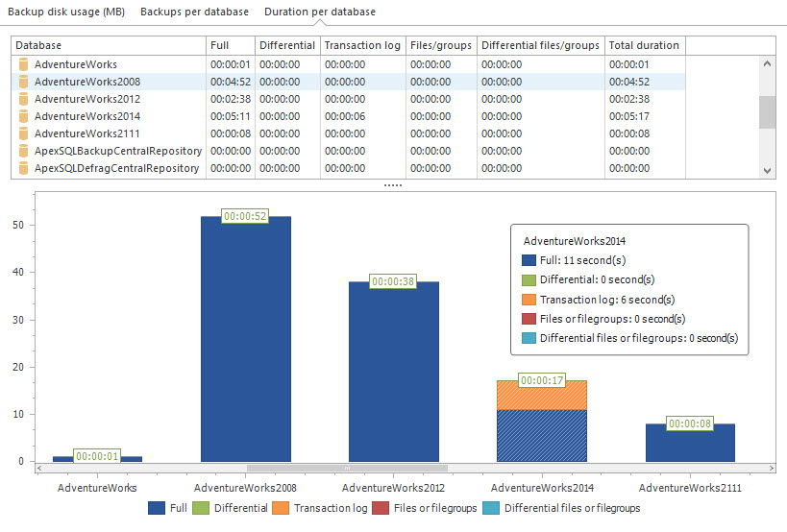Screen dimensions: 787x532
Task: Click the 00:00:08 bar label
Action: [x=690, y=423]
